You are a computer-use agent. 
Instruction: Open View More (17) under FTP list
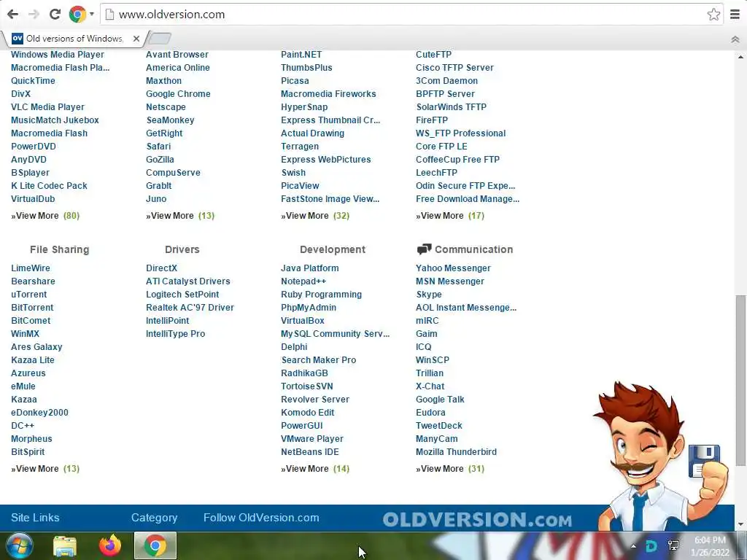tap(449, 216)
